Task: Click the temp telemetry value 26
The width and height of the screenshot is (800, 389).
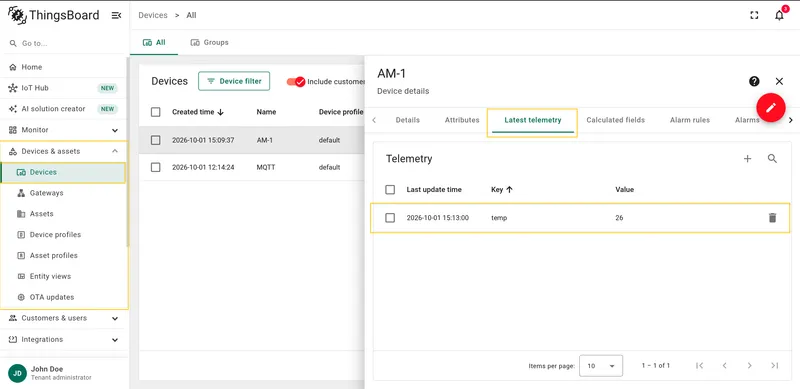Action: click(619, 218)
